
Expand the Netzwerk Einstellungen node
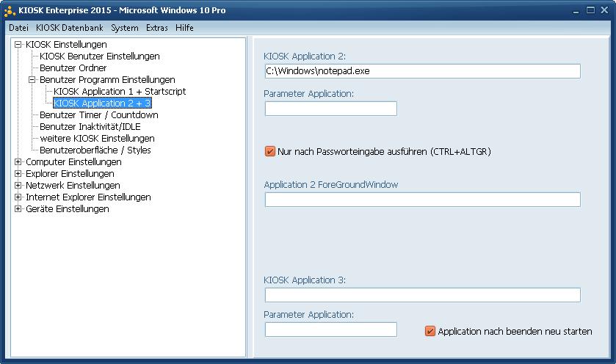[18, 186]
